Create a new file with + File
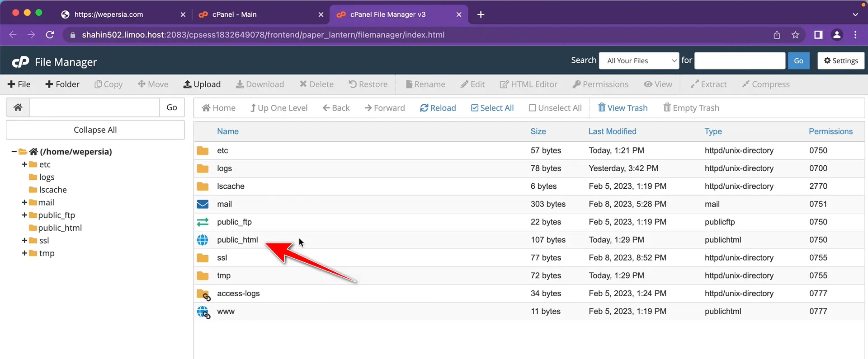 (19, 84)
